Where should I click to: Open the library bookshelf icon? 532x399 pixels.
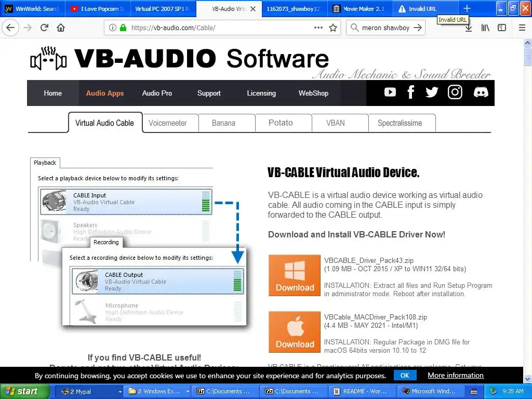coord(485,28)
